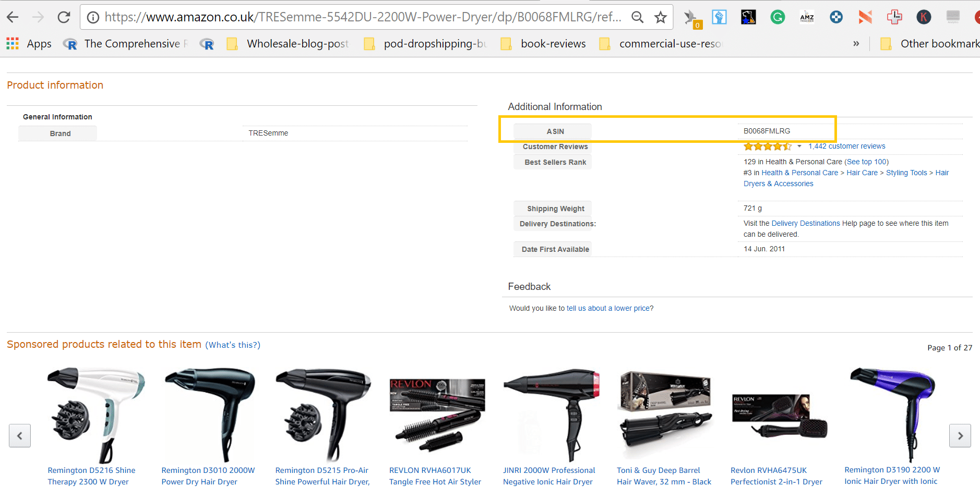The width and height of the screenshot is (980, 487).
Task: Open 'The Comprehensive R' bookmark
Action: click(125, 44)
